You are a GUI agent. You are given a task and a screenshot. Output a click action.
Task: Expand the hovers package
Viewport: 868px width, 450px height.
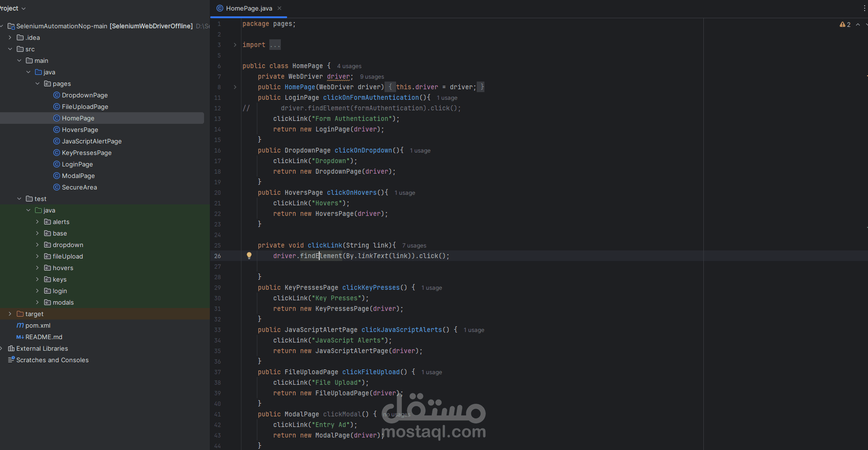click(x=37, y=268)
